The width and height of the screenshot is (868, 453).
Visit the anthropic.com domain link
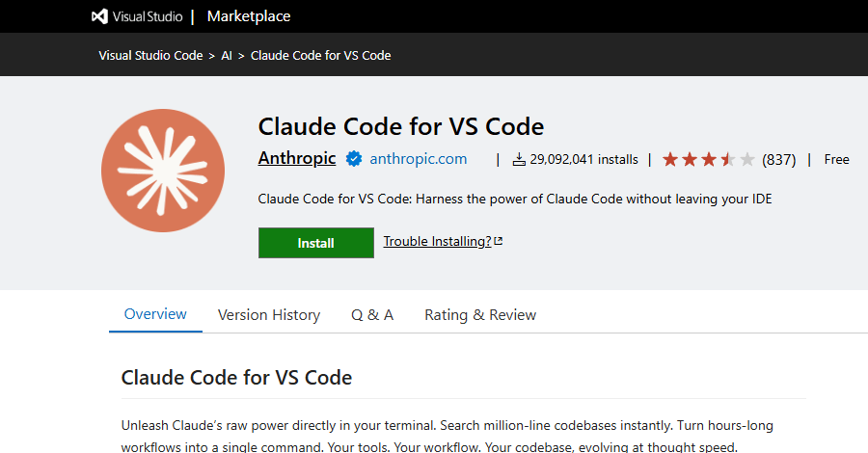[418, 159]
